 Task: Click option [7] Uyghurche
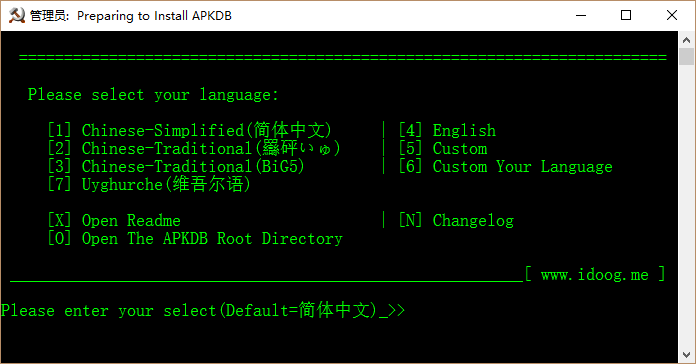click(149, 184)
